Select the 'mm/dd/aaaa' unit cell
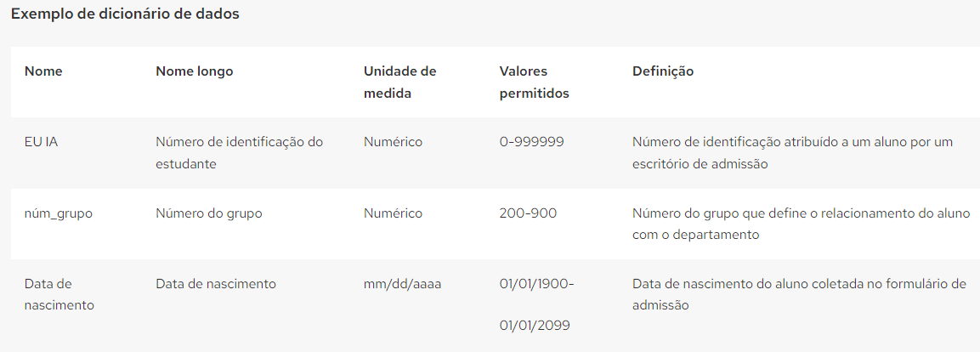The image size is (980, 352). click(403, 284)
